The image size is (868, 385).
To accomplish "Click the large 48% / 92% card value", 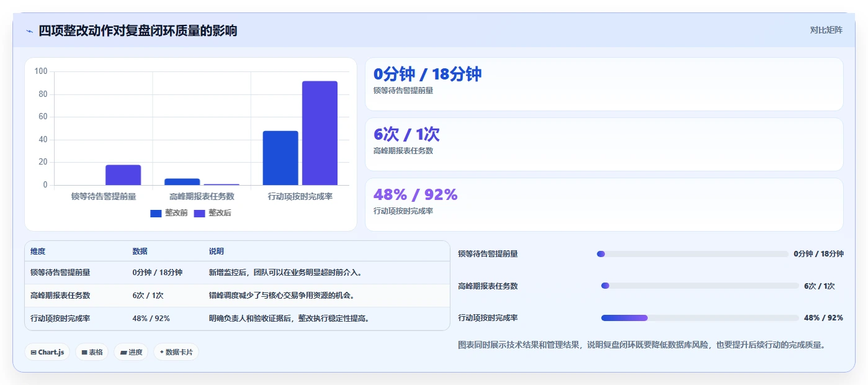I will pyautogui.click(x=415, y=194).
